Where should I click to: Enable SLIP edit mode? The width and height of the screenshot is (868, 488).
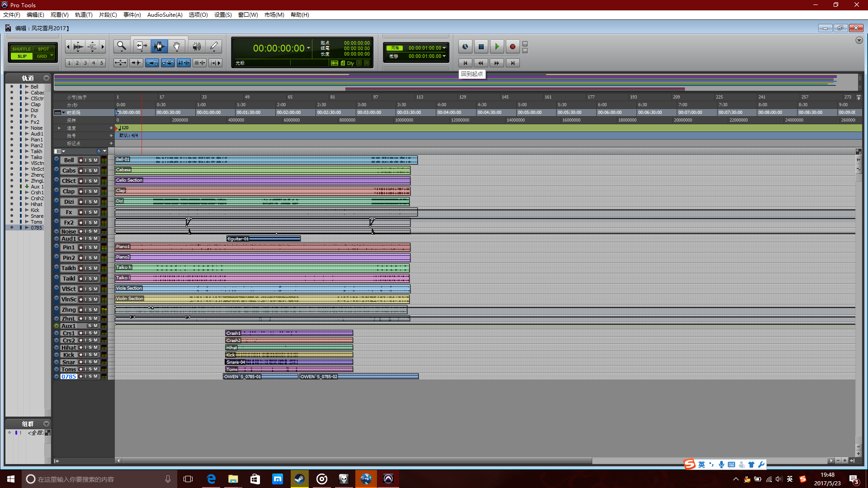(x=22, y=56)
